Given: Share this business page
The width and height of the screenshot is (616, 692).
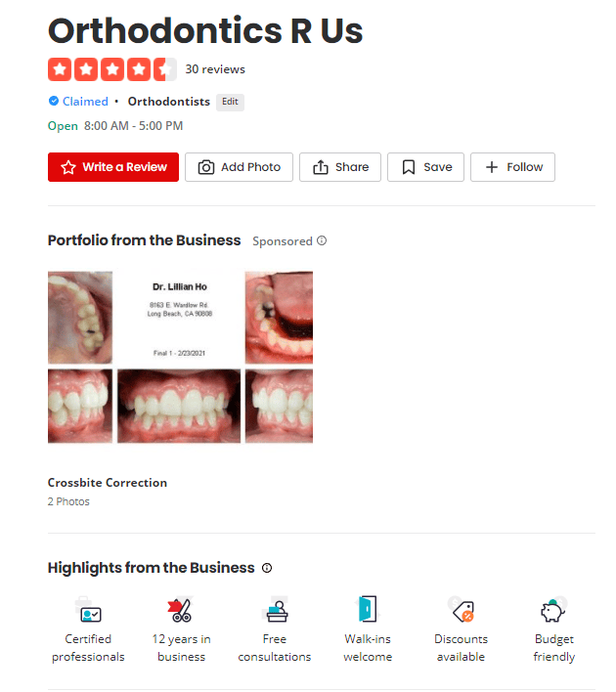Looking at the screenshot, I should point(340,167).
